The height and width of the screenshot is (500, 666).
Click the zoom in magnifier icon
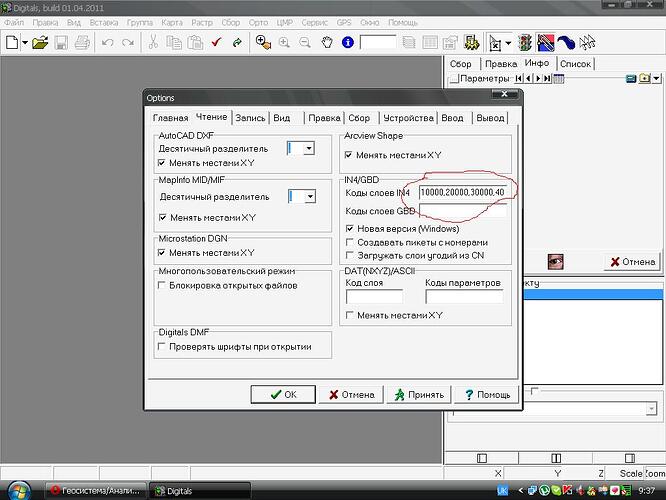tap(284, 42)
